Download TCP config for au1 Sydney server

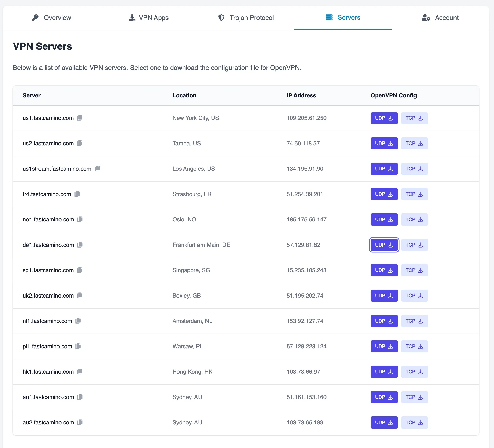414,397
